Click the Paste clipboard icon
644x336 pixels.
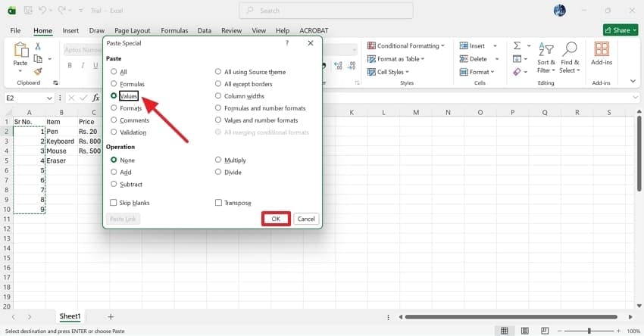(20, 50)
